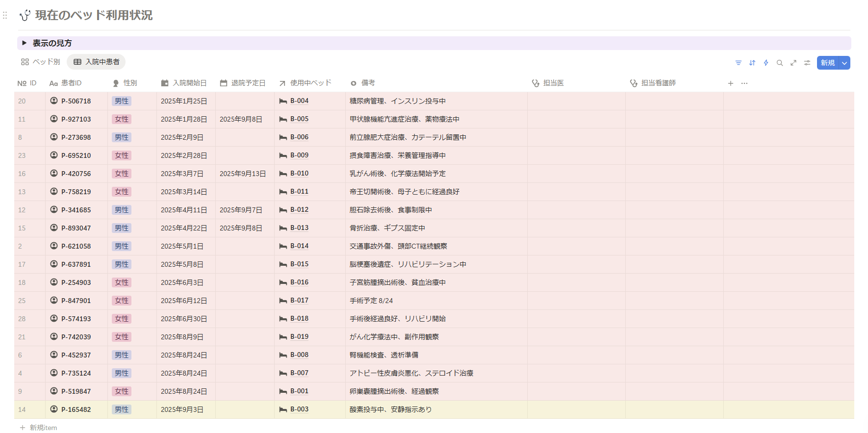868x433 pixels.
Task: Click the search magnifier icon
Action: (x=779, y=63)
